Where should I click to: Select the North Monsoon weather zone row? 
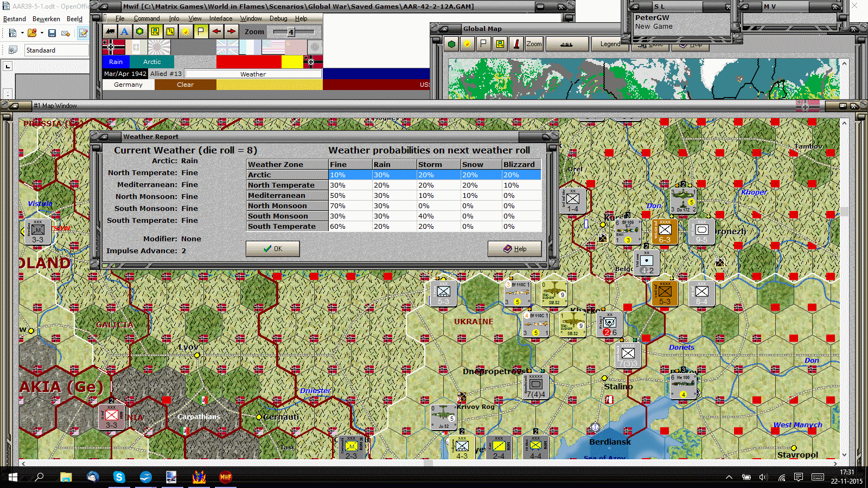point(394,206)
